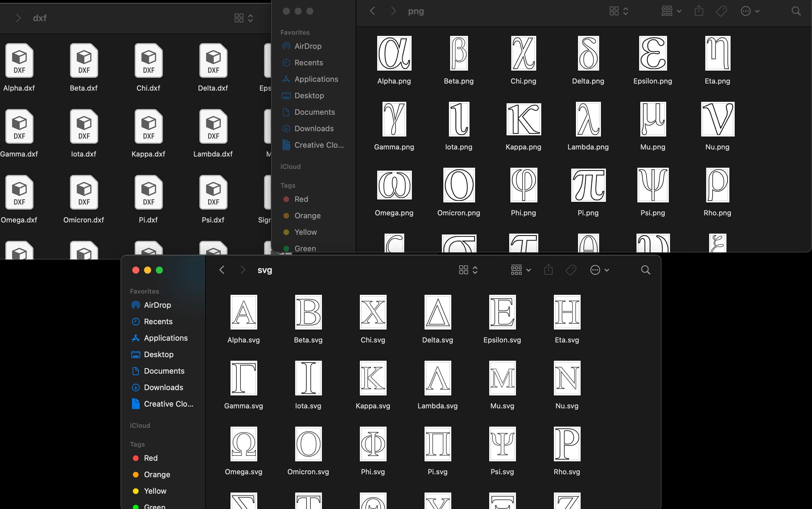Open the action ellipsis menu in png window
This screenshot has width=812, height=509.
tap(750, 11)
